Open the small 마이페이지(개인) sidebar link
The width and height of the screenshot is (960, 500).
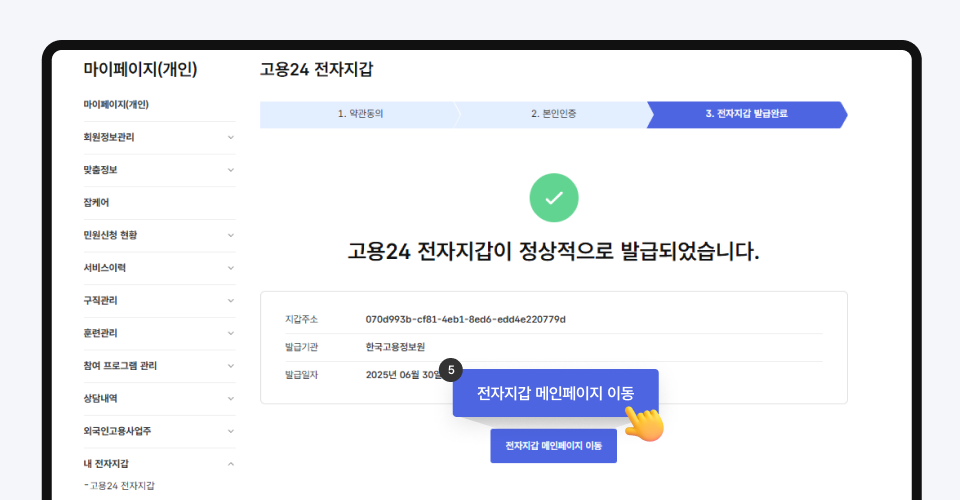click(116, 105)
